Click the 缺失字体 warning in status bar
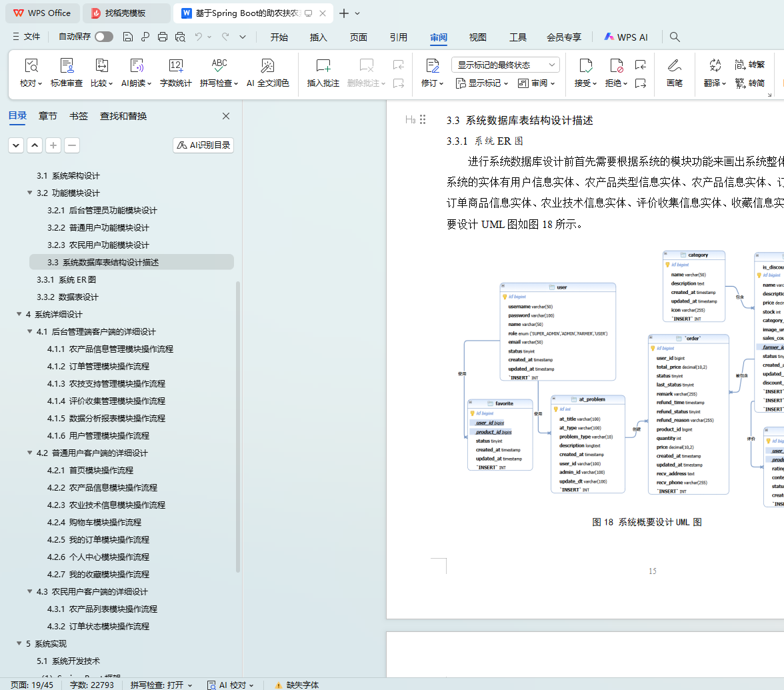Screen dimensions: 784x690 297,685
